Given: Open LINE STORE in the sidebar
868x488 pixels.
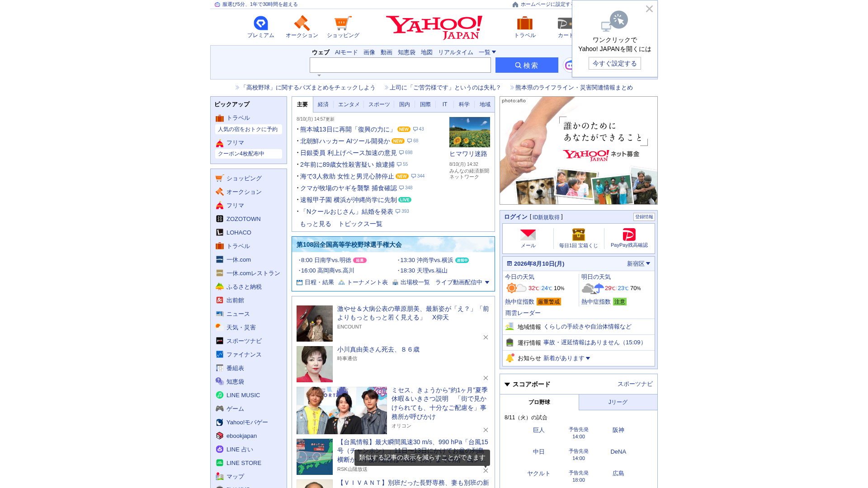Looking at the screenshot, I should [244, 463].
